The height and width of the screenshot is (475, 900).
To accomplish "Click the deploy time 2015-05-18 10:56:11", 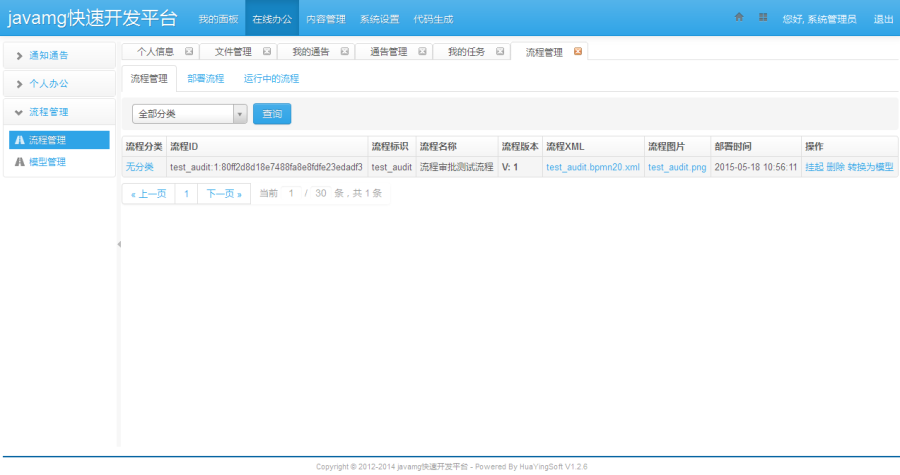I will click(x=756, y=167).
